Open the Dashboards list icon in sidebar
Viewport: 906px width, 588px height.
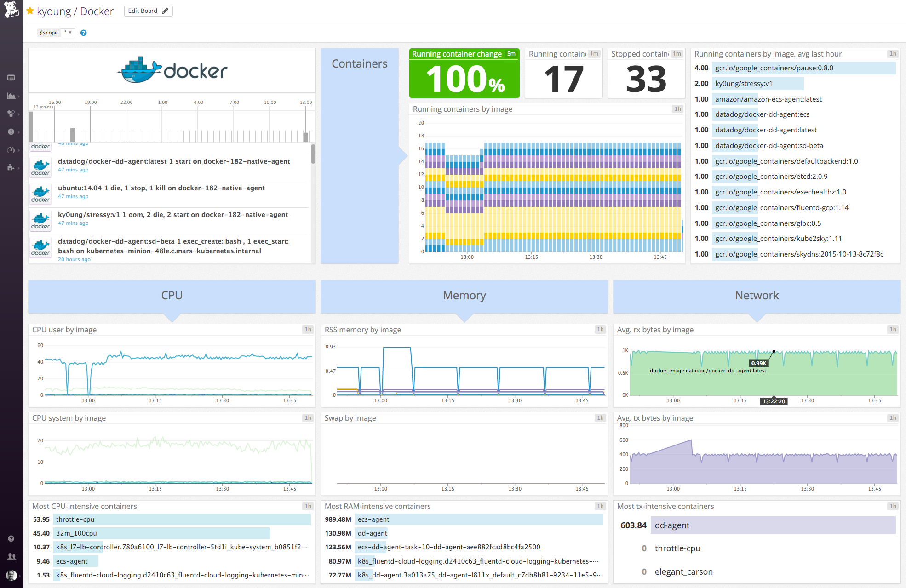(11, 77)
